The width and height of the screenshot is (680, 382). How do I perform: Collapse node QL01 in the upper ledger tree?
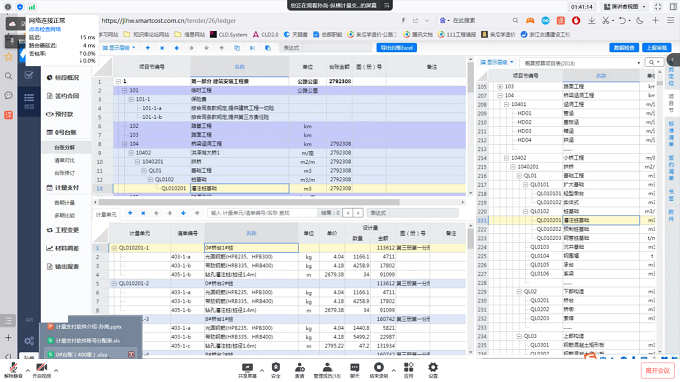pyautogui.click(x=144, y=170)
